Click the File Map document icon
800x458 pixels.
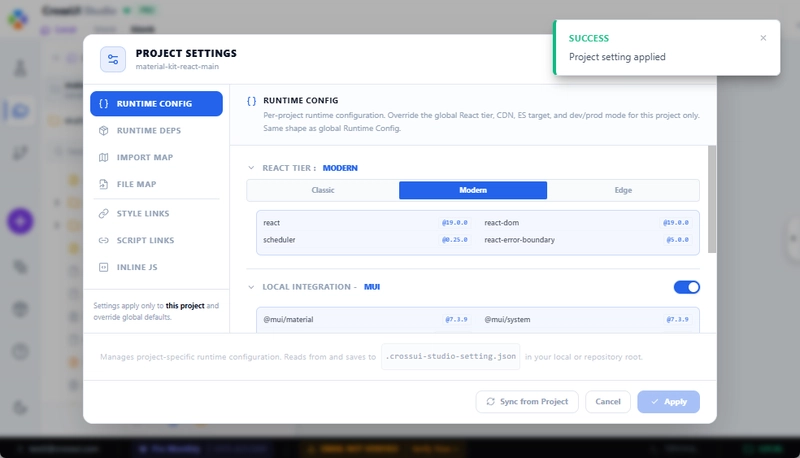click(x=104, y=184)
